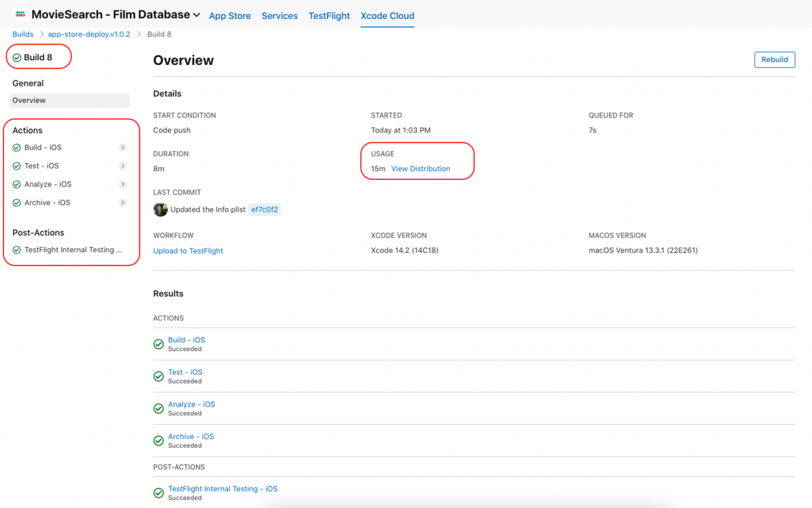Viewport: 812px width, 508px height.
Task: Click the green checkmark next to Build 8 heading
Action: click(x=17, y=57)
